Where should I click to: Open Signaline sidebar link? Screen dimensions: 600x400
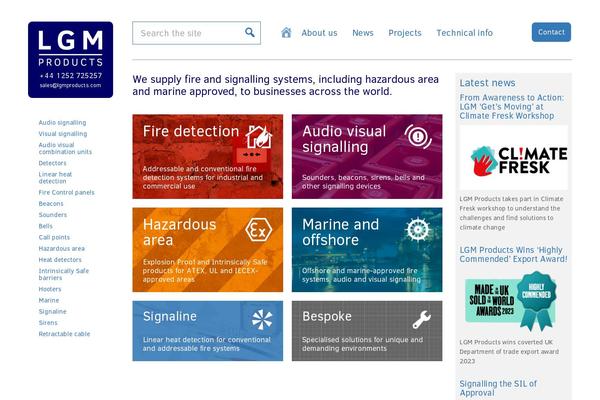(52, 312)
